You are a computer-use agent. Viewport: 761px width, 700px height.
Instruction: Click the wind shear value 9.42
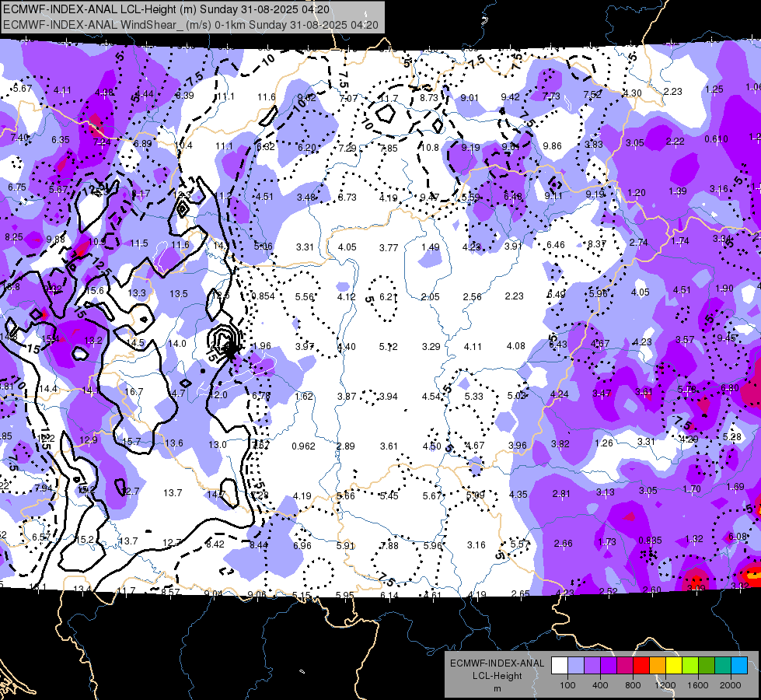pyautogui.click(x=511, y=97)
